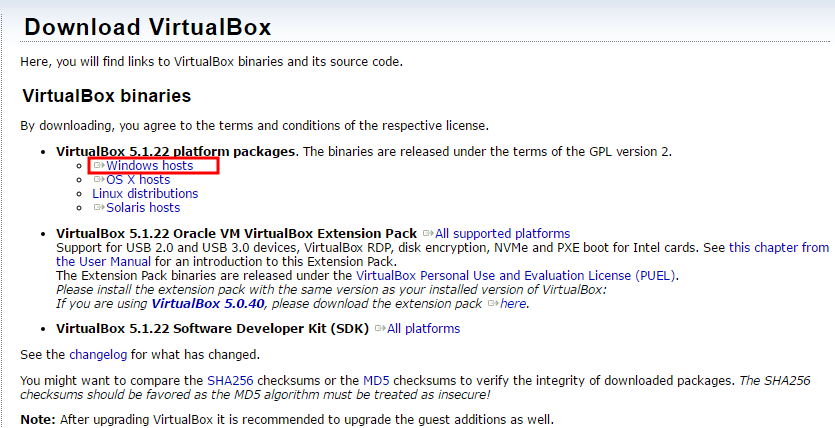The image size is (835, 428).
Task: Click external-link icon beside All platforms
Action: (x=380, y=328)
